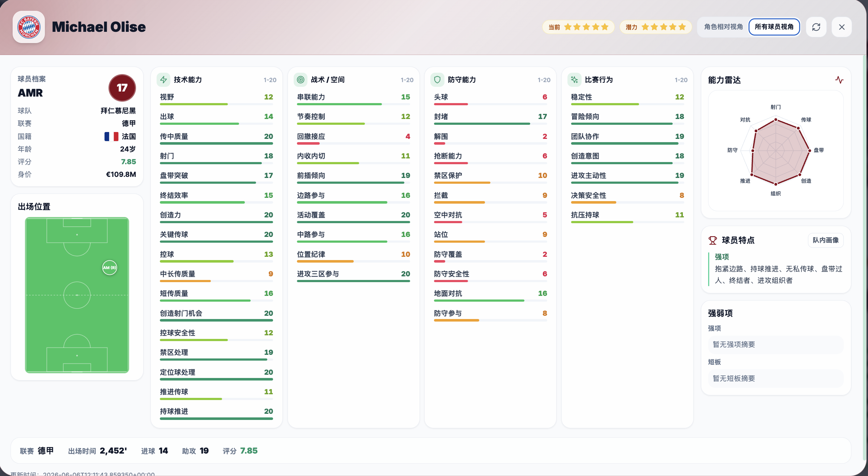Click the 持球推进 attribute label

click(x=174, y=411)
